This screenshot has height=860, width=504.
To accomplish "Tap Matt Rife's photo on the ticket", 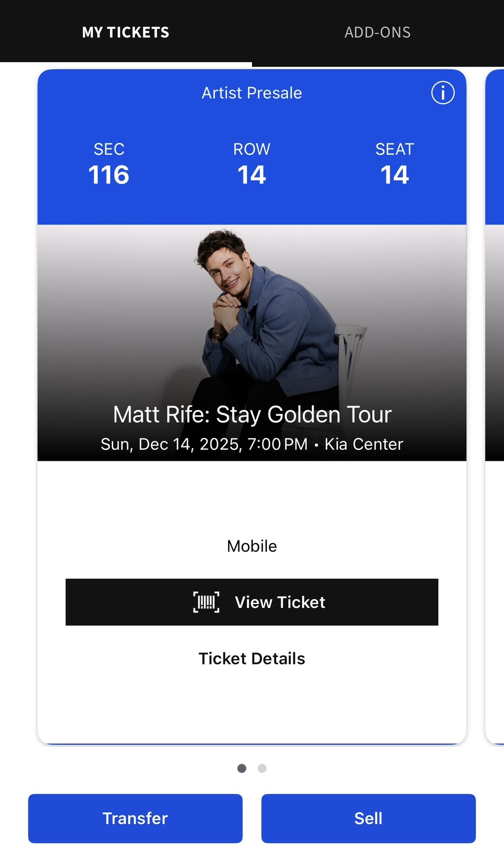I will point(252,314).
